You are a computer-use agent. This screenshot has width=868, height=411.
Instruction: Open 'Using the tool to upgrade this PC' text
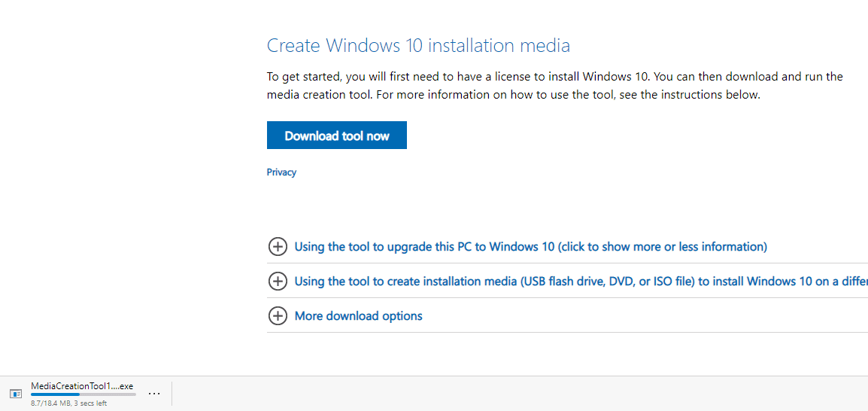tap(530, 246)
